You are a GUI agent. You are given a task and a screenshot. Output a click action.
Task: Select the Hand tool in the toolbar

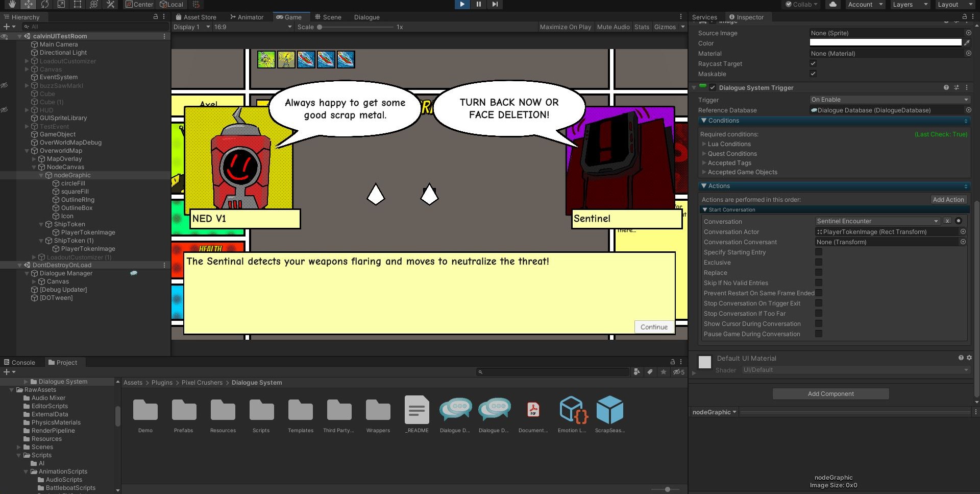point(12,5)
